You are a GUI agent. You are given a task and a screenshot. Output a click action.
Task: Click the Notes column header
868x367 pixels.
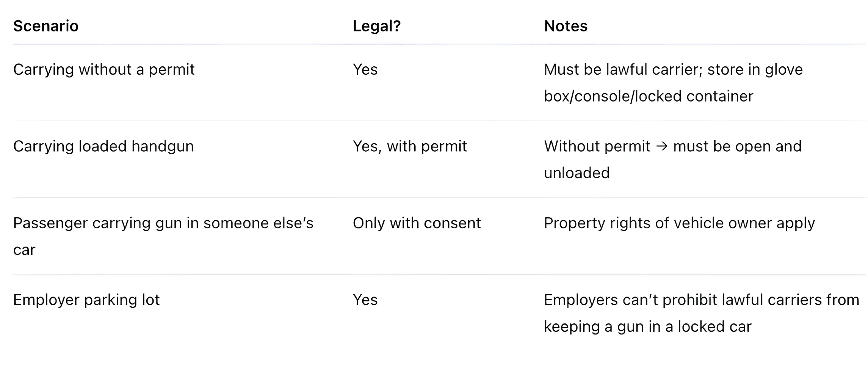coord(566,26)
